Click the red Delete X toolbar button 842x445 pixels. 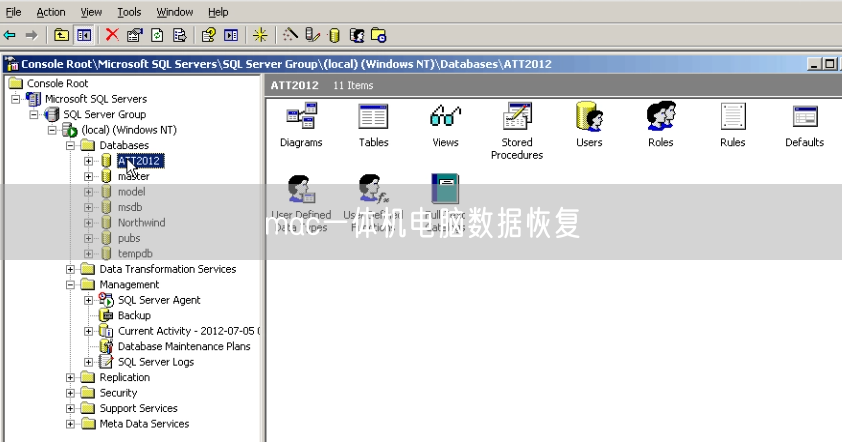click(112, 35)
